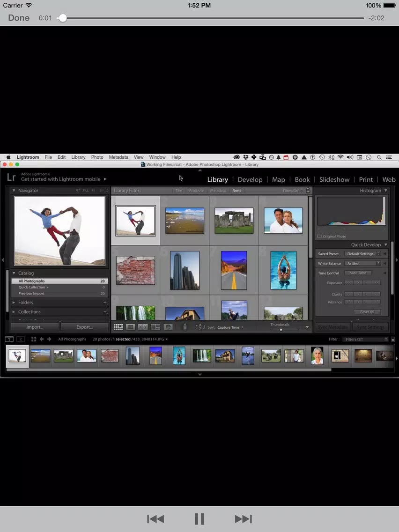Image resolution: width=399 pixels, height=532 pixels.
Task: Expand the Folders panel
Action: (14, 303)
